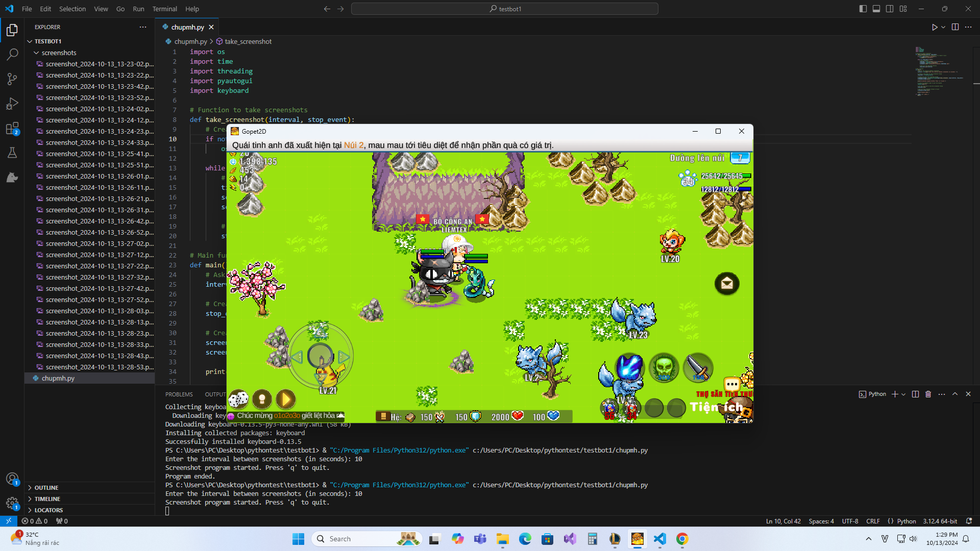Click the blue lightning skill in Gopet2D
Image resolution: width=980 pixels, height=551 pixels.
(x=630, y=368)
